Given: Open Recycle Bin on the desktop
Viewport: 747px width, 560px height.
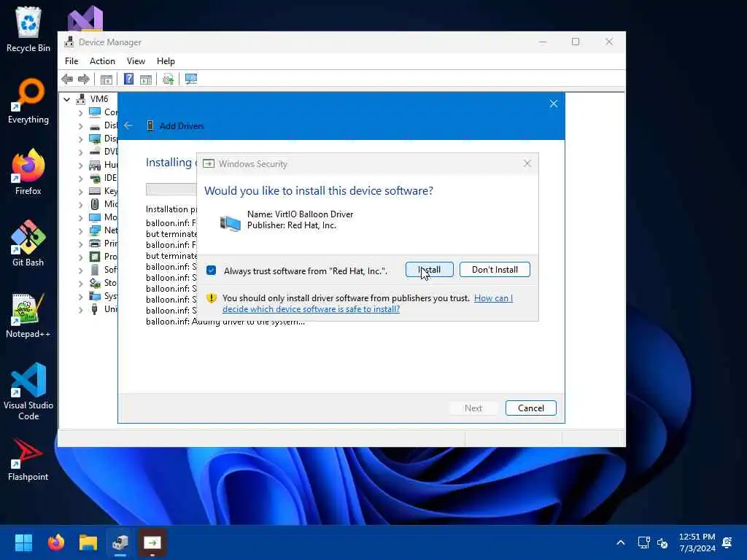Looking at the screenshot, I should point(28,29).
